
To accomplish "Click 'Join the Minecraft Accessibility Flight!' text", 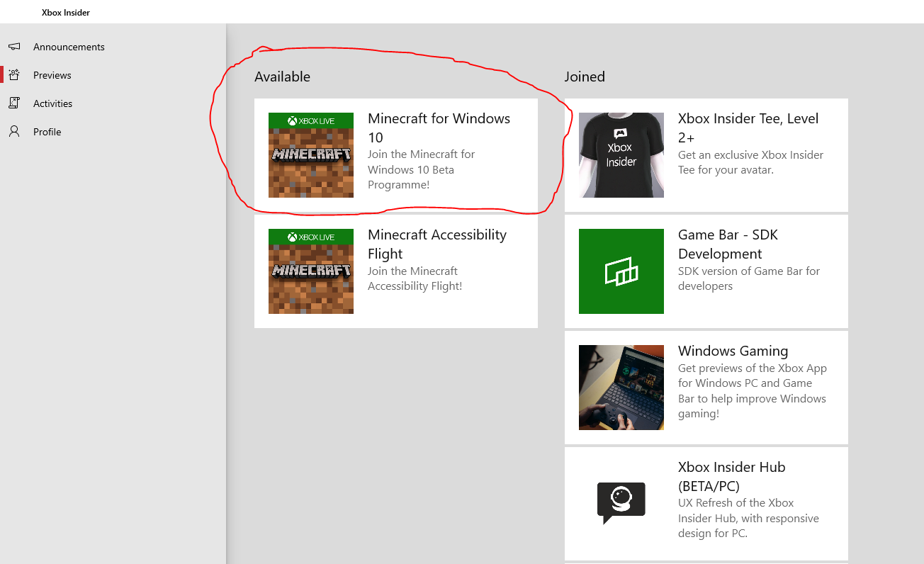I will click(415, 278).
